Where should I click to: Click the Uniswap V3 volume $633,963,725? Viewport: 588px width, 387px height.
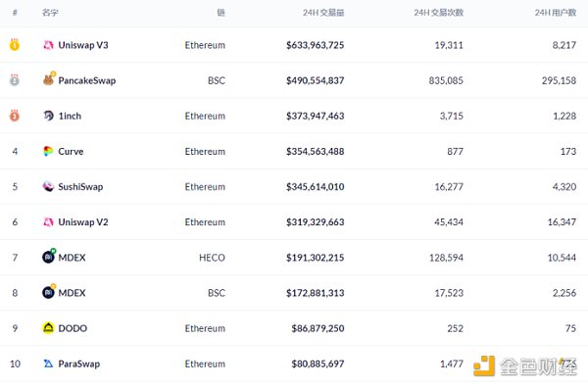315,45
